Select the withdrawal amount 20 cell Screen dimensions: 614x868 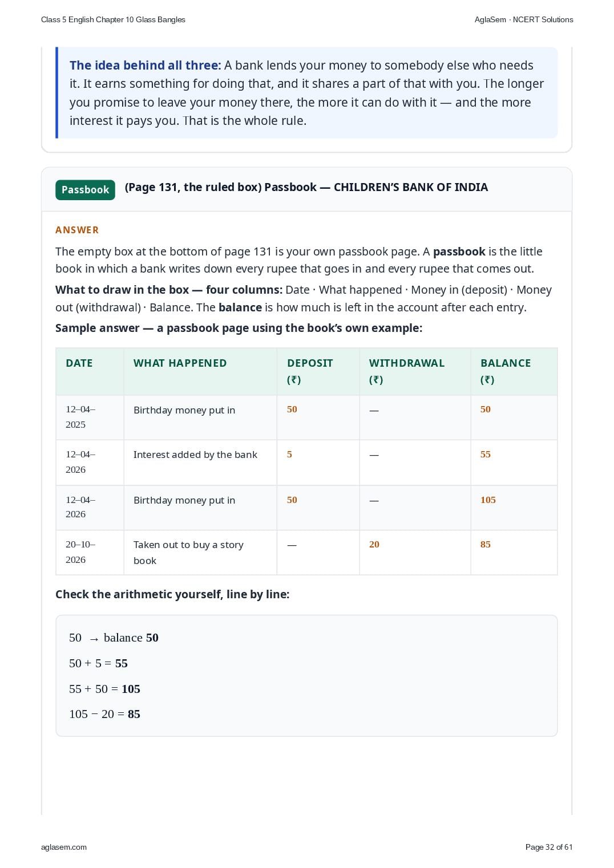415,553
